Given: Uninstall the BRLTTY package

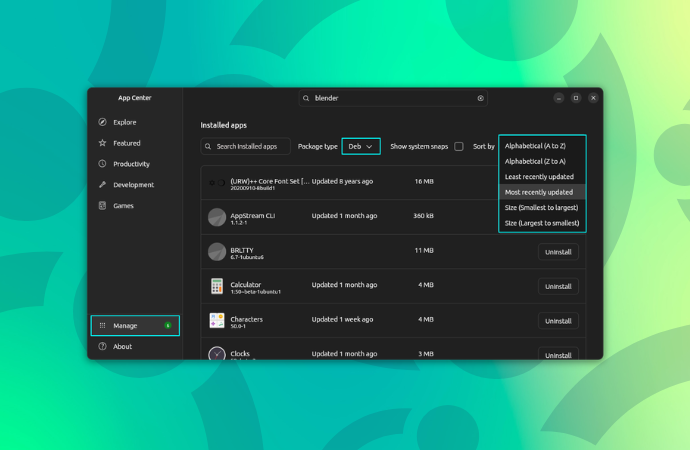Looking at the screenshot, I should pos(558,252).
